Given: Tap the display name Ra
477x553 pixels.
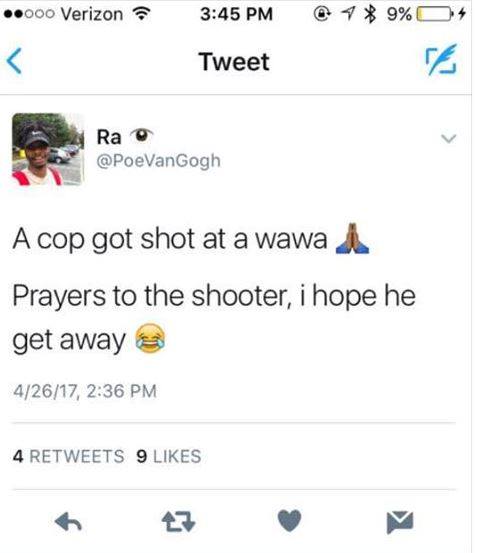Looking at the screenshot, I should coord(109,137).
